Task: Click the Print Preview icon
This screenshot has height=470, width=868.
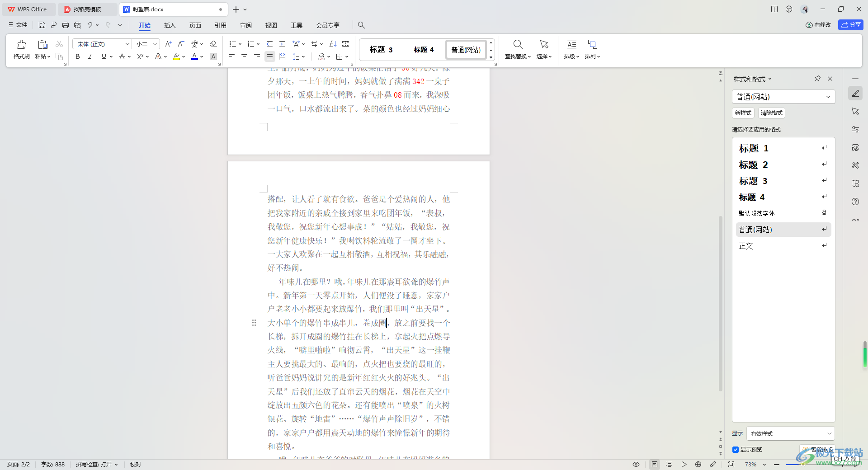Action: [77, 25]
